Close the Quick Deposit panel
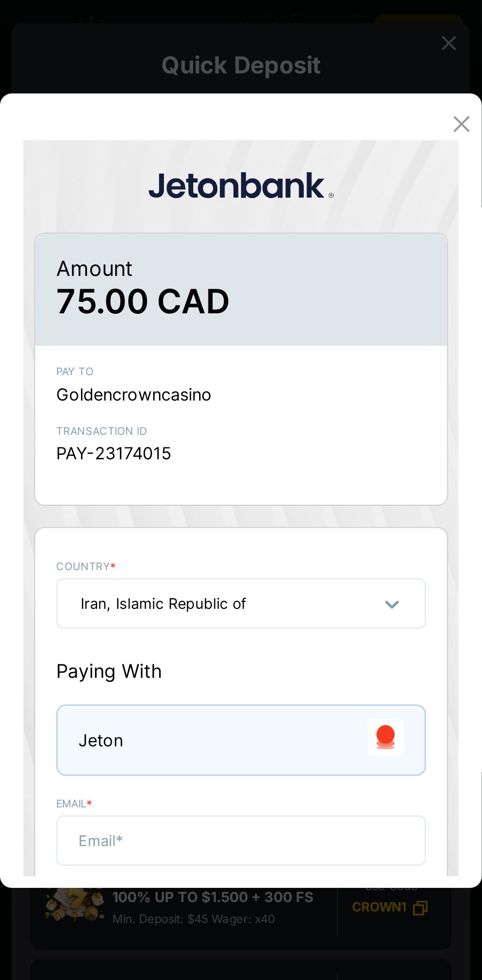The height and width of the screenshot is (980, 482). pos(449,43)
